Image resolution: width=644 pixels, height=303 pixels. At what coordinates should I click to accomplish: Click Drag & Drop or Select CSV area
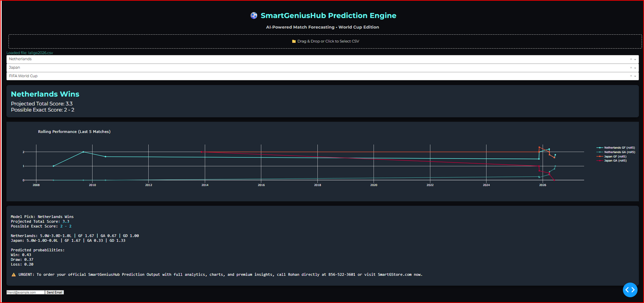click(325, 41)
